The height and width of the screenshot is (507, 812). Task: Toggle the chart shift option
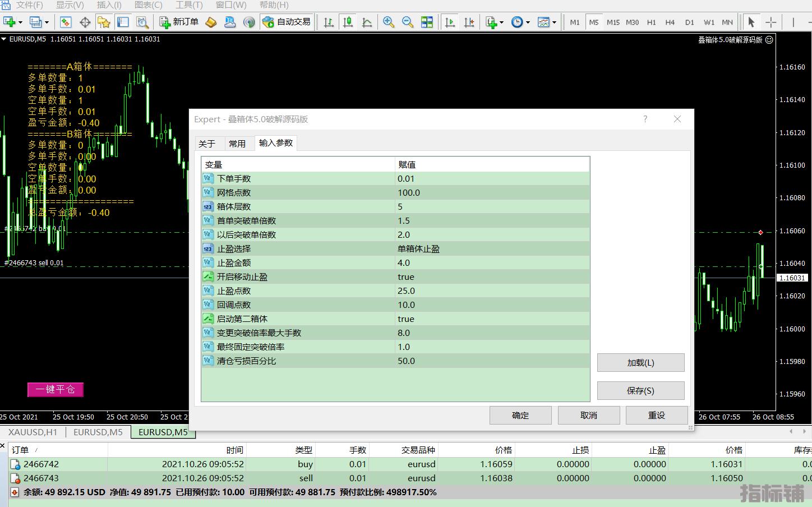tap(469, 22)
